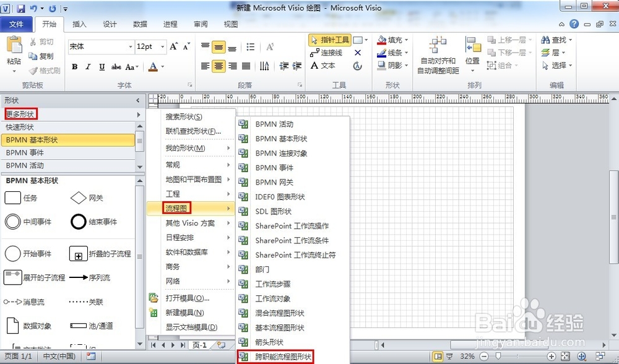Screen dimensions: 619x364
Task: Click the increase indent icon
Action: point(297,66)
